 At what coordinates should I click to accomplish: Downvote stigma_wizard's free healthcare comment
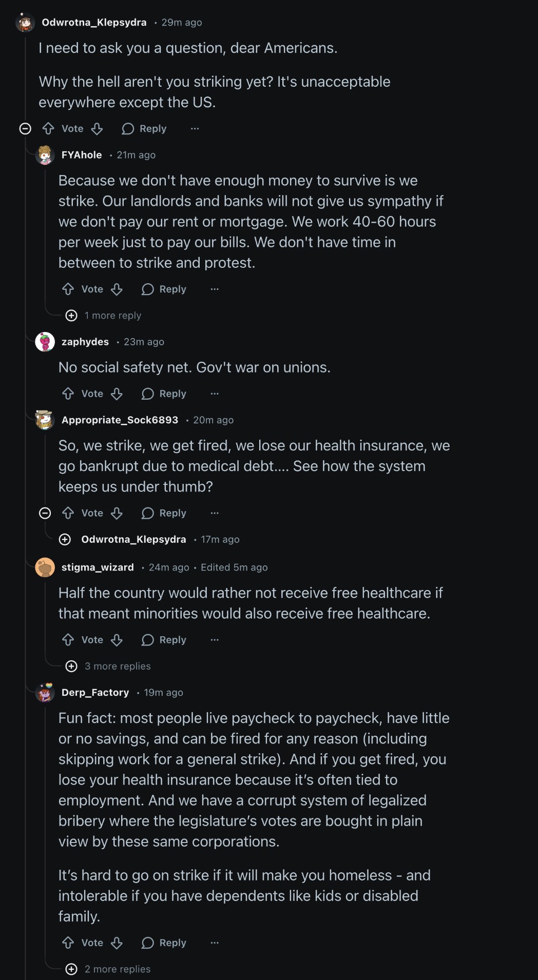tap(117, 640)
